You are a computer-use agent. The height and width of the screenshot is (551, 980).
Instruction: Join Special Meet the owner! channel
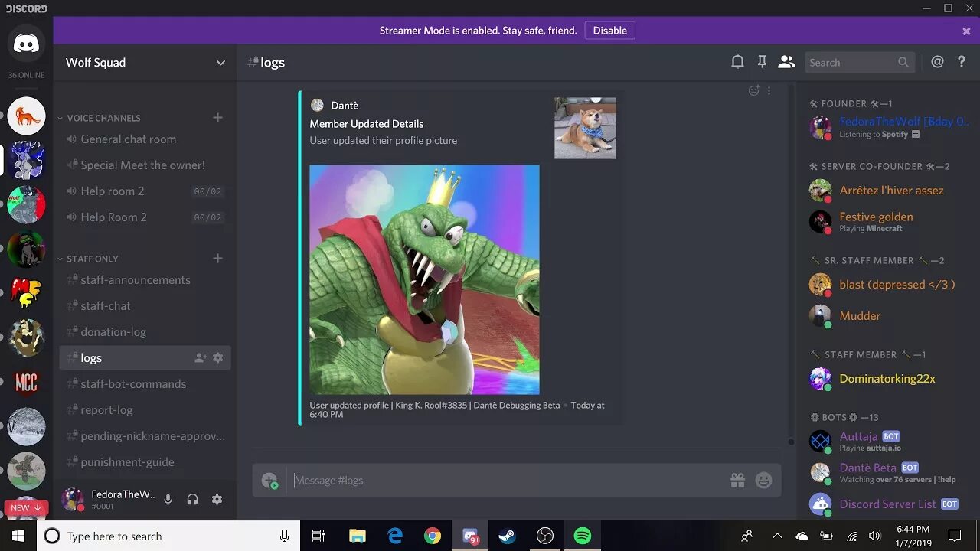pyautogui.click(x=145, y=165)
